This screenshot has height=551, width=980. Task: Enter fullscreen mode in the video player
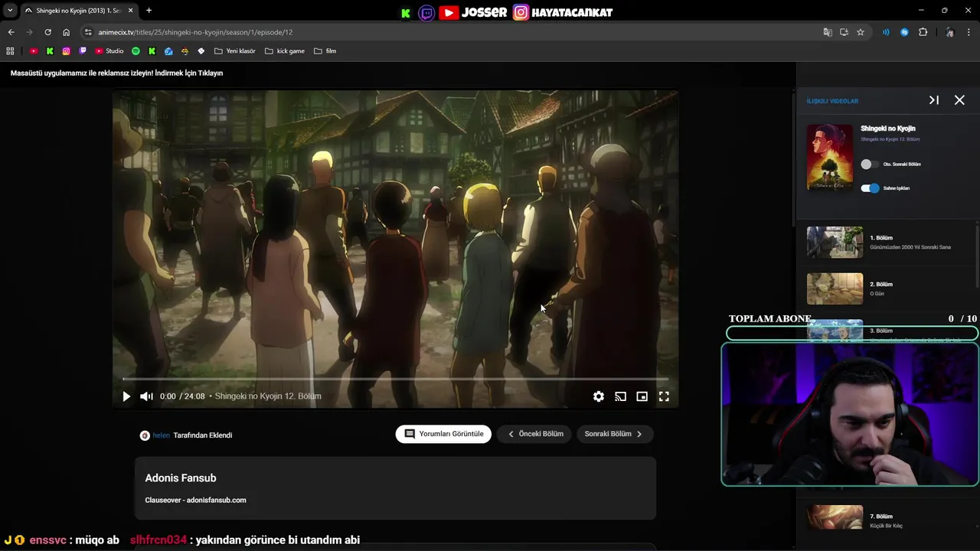[x=664, y=396]
